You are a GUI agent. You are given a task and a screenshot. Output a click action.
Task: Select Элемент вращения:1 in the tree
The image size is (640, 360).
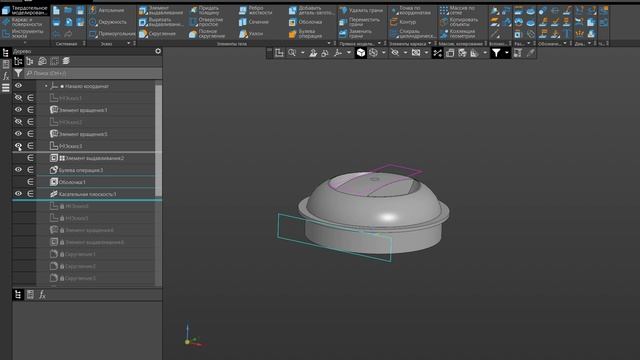83,110
